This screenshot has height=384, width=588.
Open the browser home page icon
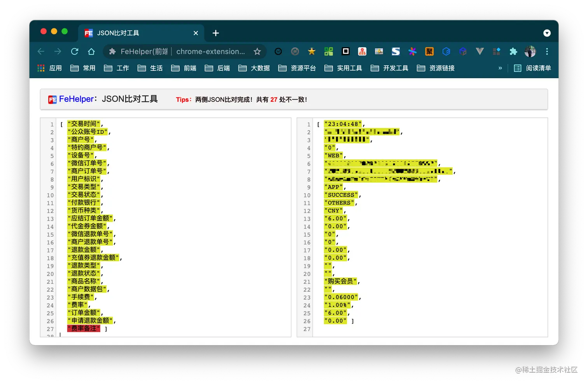point(91,51)
